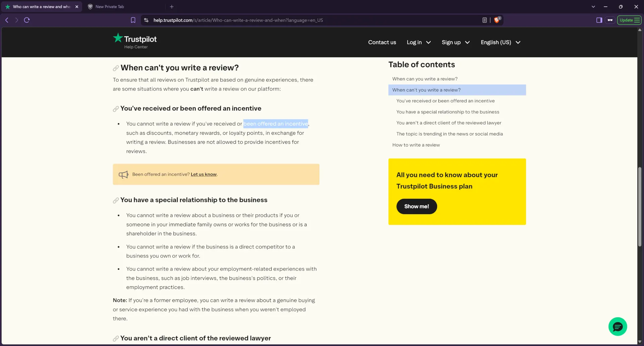The height and width of the screenshot is (346, 644).
Task: Click Update button in browser toolbar
Action: click(x=629, y=20)
